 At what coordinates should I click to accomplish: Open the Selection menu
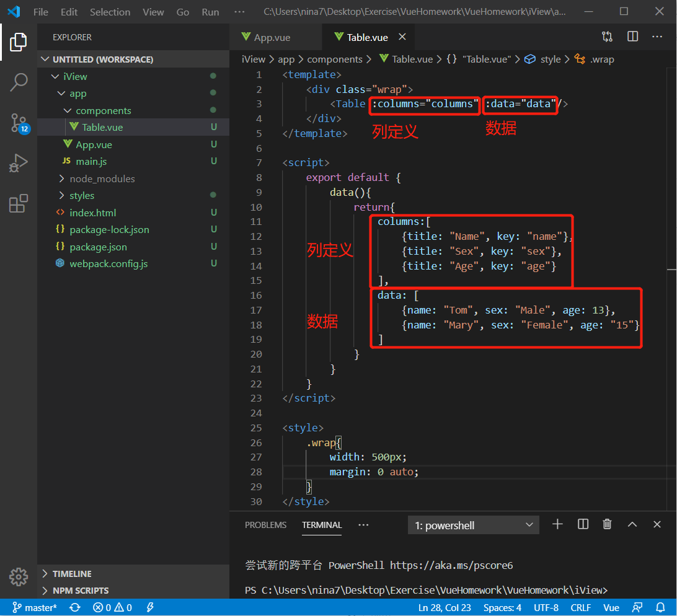coord(110,12)
